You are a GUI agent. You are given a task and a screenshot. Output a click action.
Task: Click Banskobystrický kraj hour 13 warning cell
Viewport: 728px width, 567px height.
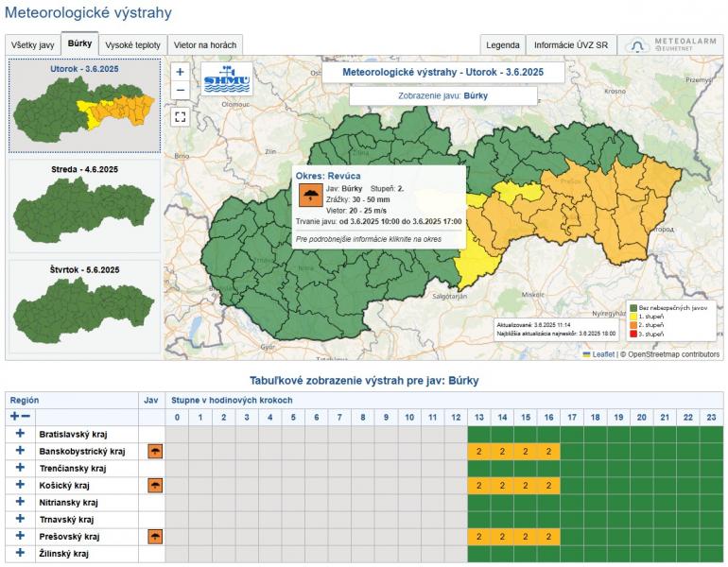click(x=479, y=451)
